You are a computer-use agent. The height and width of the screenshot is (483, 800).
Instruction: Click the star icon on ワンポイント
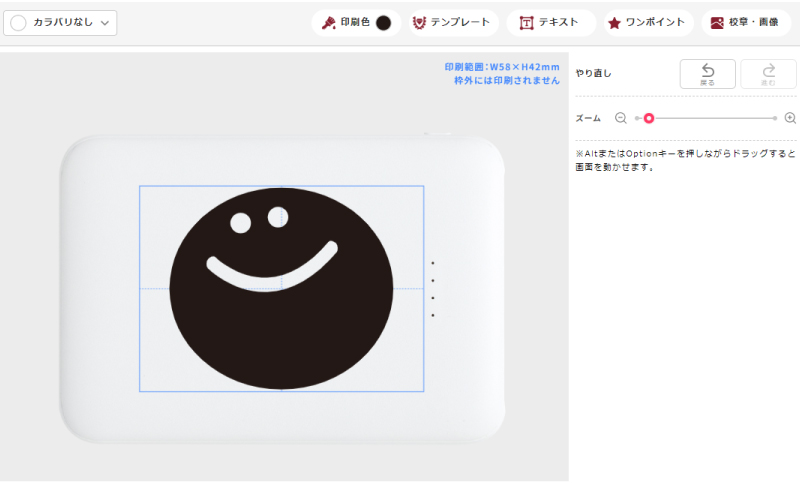pos(615,23)
